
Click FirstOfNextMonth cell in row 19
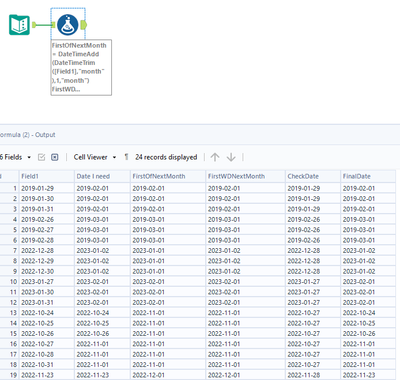click(168, 375)
